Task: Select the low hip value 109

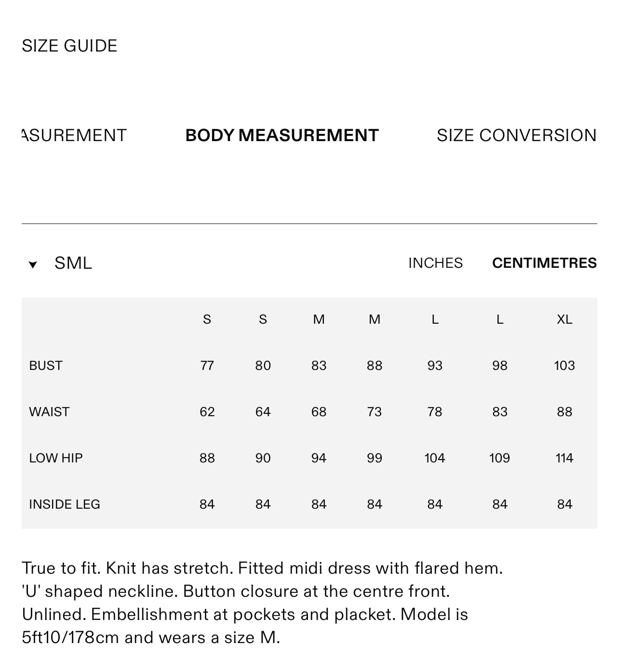Action: click(x=499, y=458)
